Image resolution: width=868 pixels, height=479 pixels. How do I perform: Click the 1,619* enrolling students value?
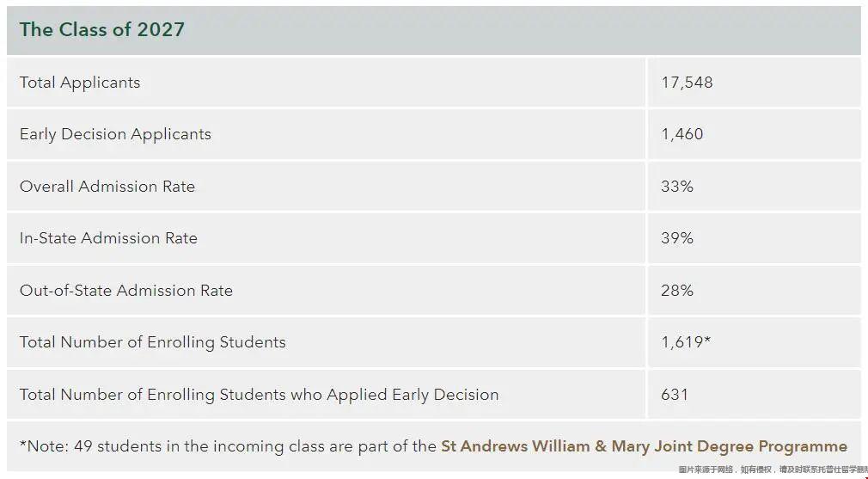pos(686,342)
